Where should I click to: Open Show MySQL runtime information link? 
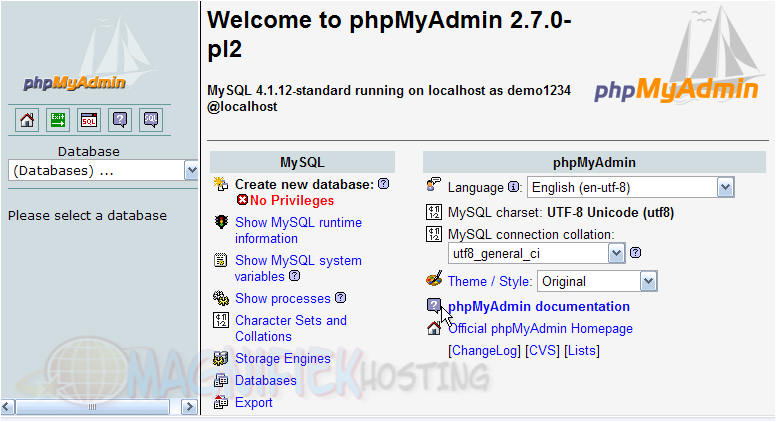pyautogui.click(x=298, y=230)
